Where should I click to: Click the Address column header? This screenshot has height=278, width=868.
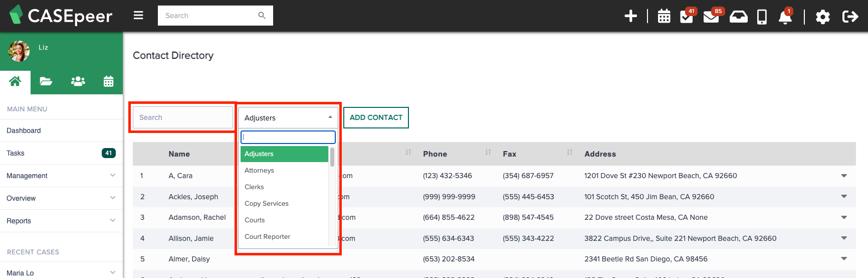tap(600, 154)
